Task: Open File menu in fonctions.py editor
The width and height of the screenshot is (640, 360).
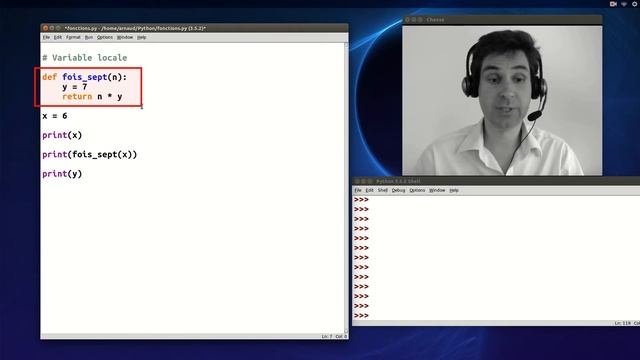Action: (46, 37)
